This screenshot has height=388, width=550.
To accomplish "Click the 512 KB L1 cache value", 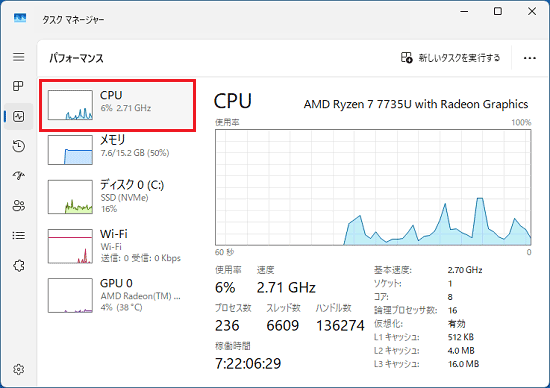I will (x=461, y=337).
